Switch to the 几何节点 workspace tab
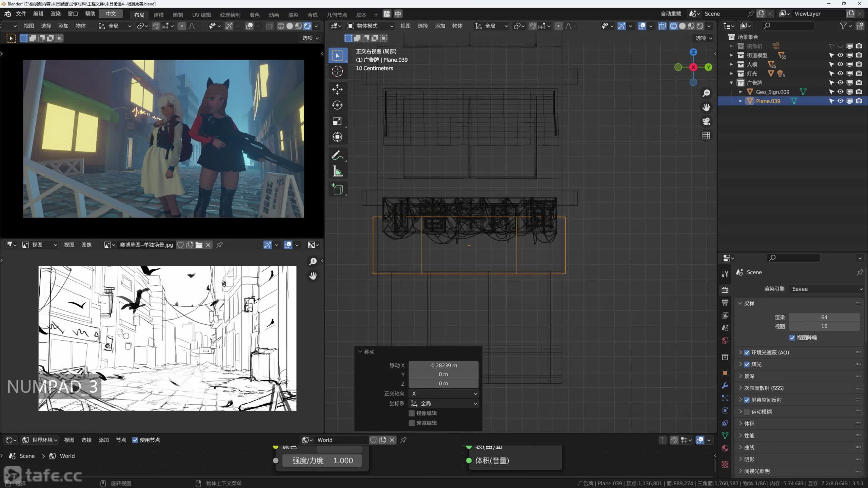868x488 pixels. (x=337, y=15)
